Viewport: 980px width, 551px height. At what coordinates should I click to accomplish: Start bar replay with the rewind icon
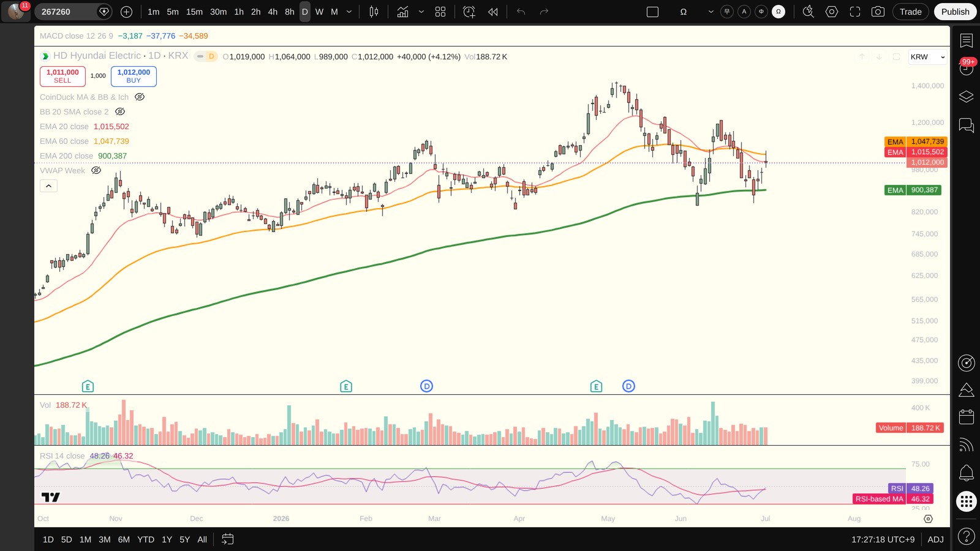(x=493, y=12)
